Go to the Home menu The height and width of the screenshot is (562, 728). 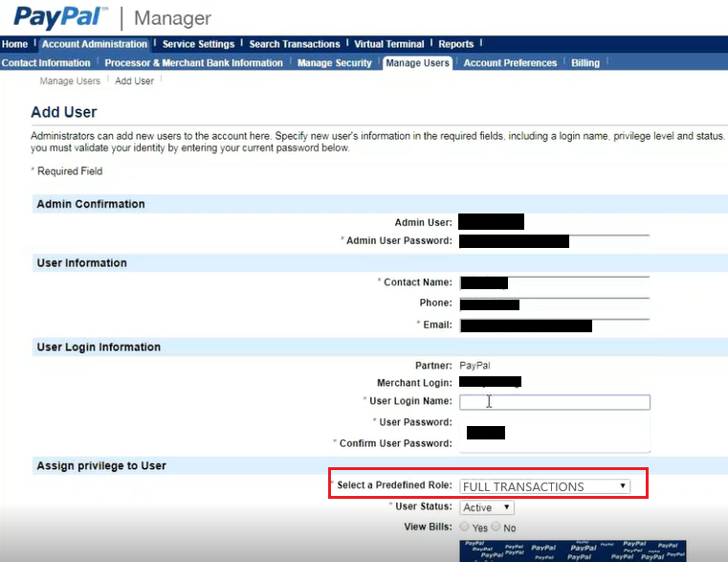[x=15, y=44]
